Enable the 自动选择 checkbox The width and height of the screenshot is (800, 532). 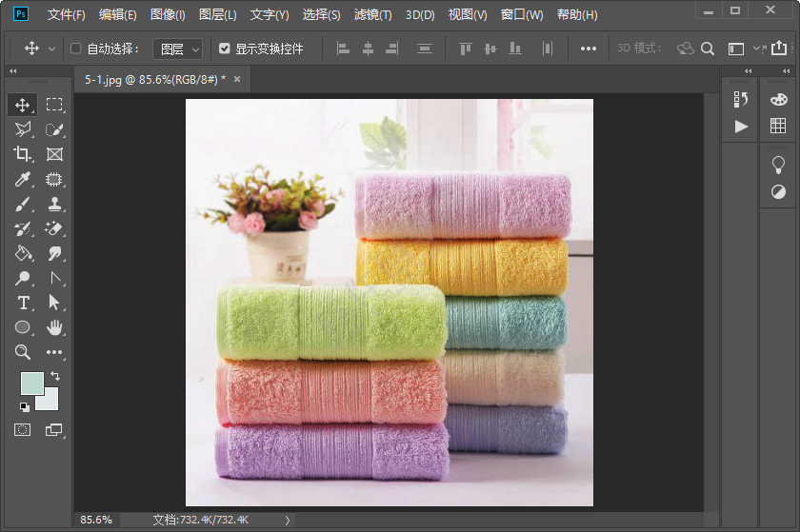(x=76, y=49)
